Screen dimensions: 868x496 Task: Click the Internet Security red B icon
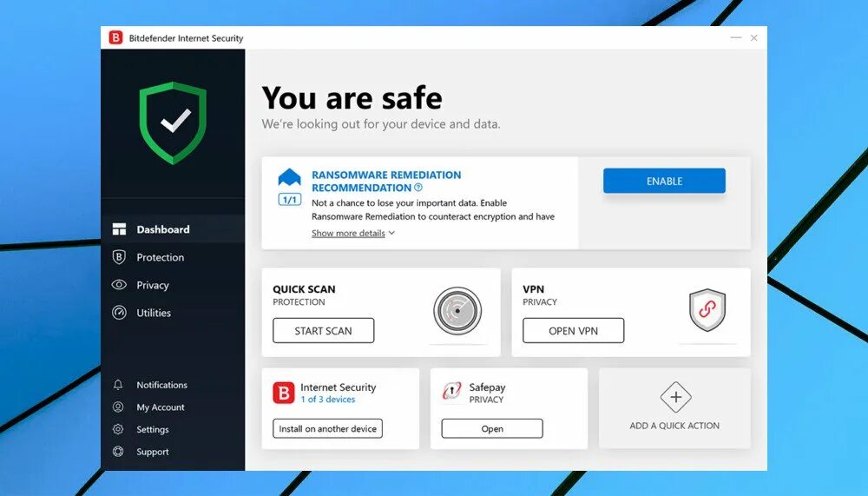[284, 393]
